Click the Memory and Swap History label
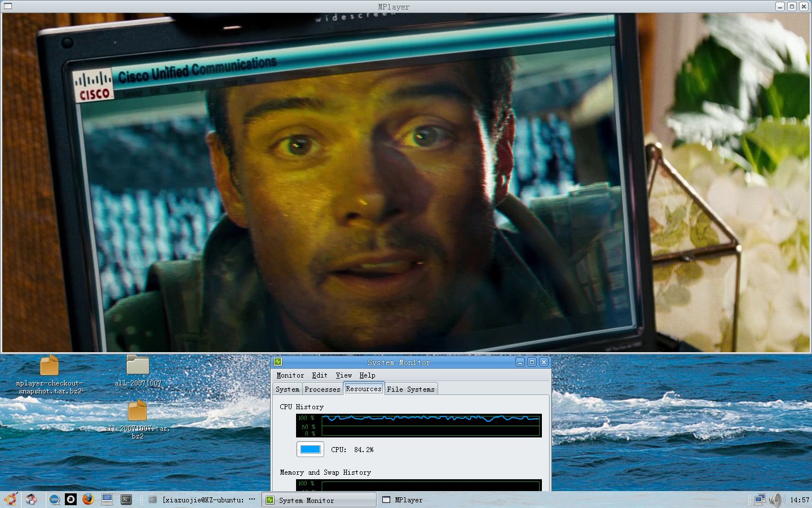This screenshot has width=812, height=508. click(325, 472)
